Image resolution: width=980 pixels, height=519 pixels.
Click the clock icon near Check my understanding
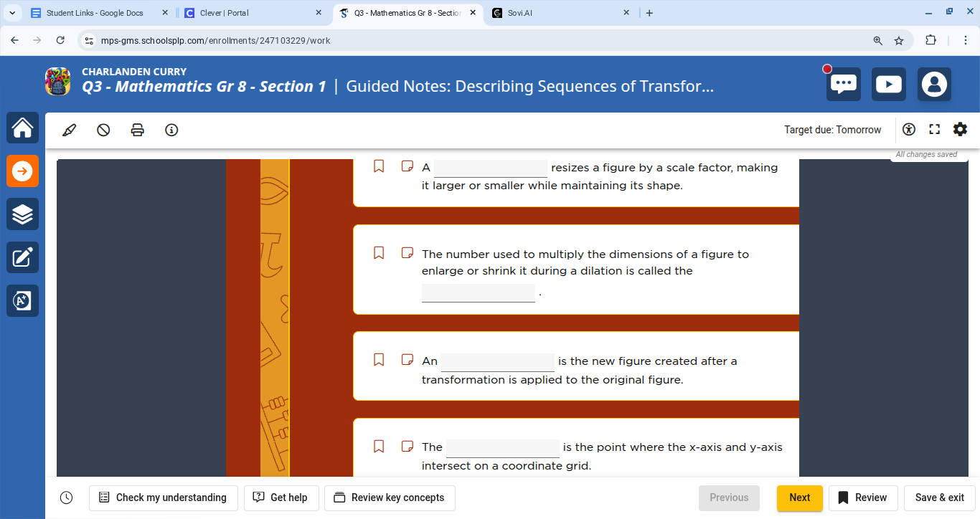tap(66, 497)
